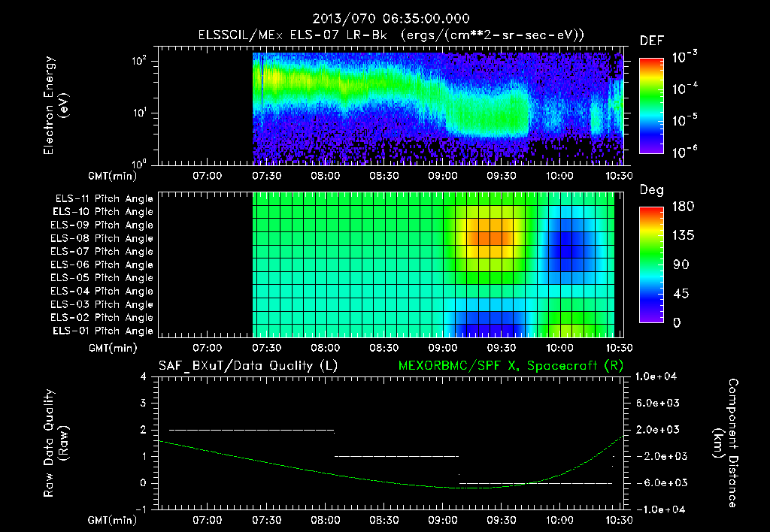The image size is (770, 532).
Task: Click the 08:00 tick under the pitch angle panel
Action: [x=325, y=348]
